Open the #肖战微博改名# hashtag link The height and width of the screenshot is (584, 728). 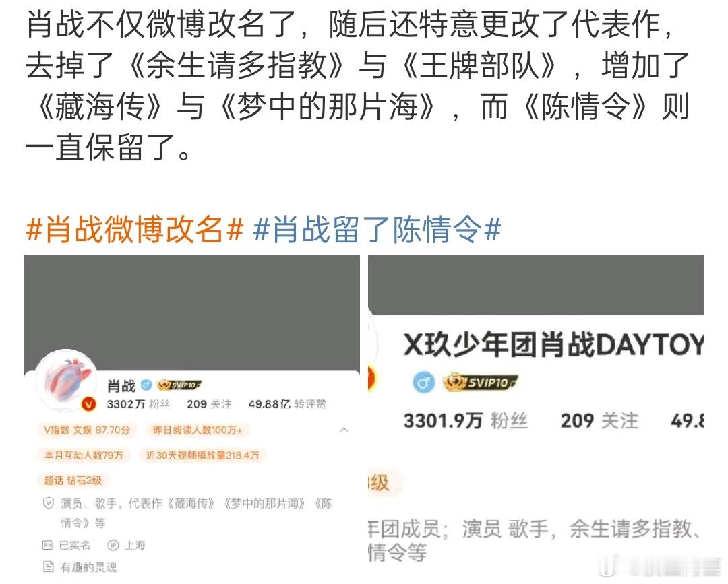pyautogui.click(x=135, y=230)
